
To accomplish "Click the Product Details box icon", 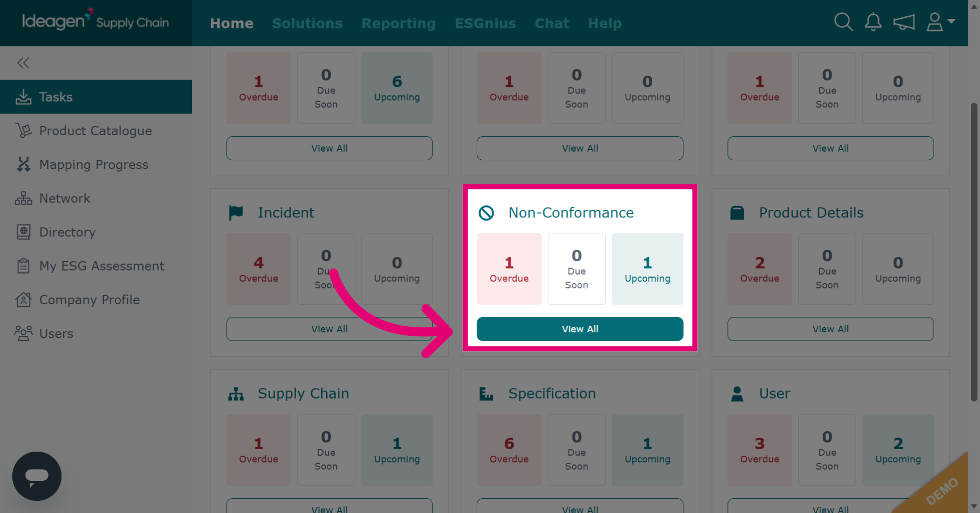I will point(737,213).
